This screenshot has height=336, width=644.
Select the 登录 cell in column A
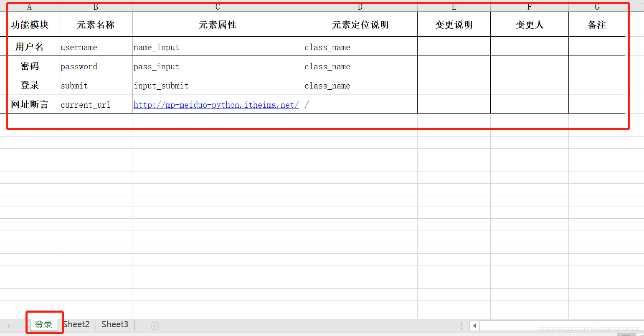30,85
